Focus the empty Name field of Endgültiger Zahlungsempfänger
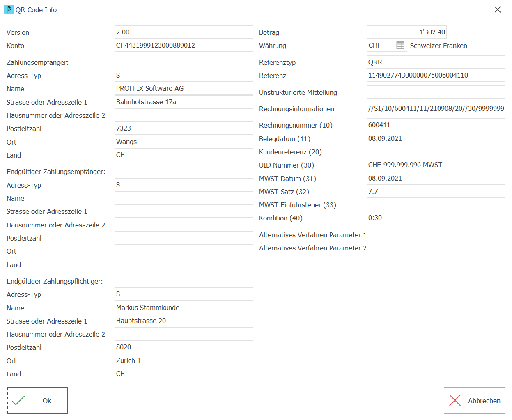This screenshot has height=420, width=512. [x=184, y=198]
